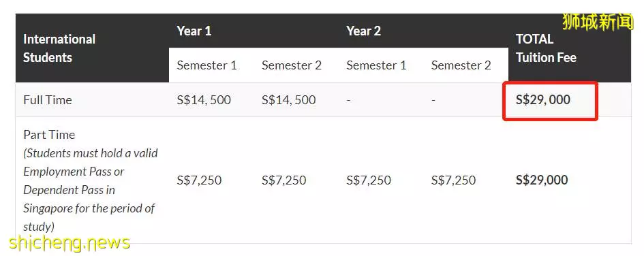The width and height of the screenshot is (644, 256).
Task: Click Part Time Year 2 Semester 2 fee S$7,250
Action: 453,180
